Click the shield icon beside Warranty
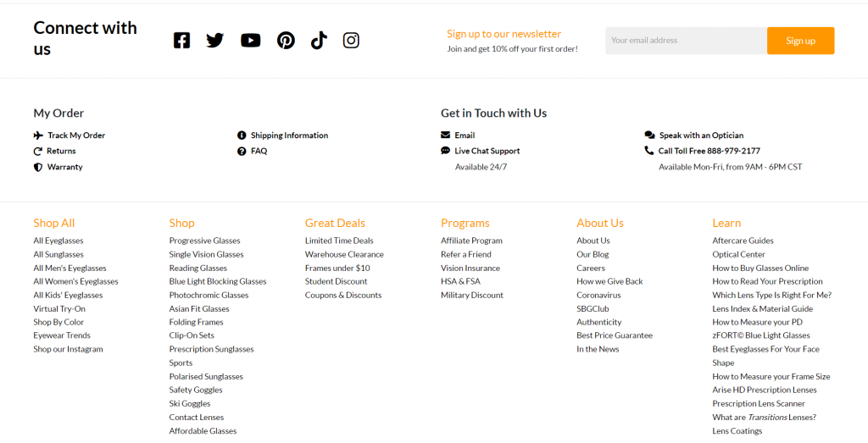 pos(37,167)
